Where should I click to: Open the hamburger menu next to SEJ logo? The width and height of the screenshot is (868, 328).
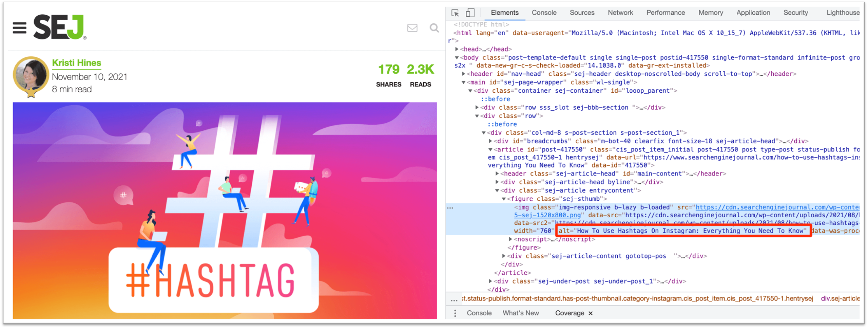[x=19, y=28]
